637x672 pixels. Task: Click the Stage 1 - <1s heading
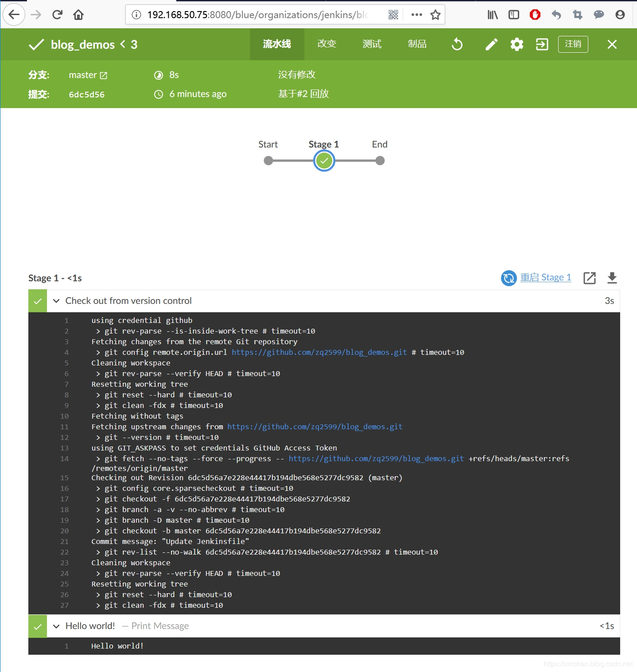pyautogui.click(x=55, y=278)
